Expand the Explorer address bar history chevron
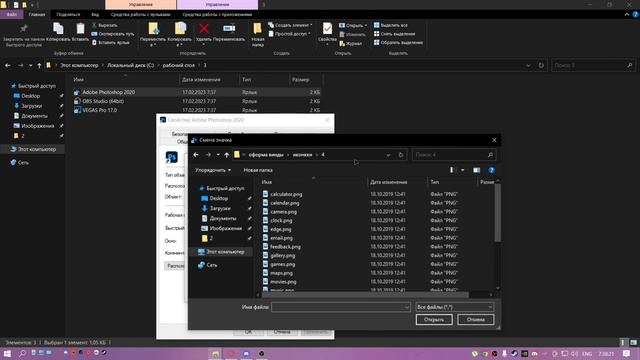Screen dimensions: 640x360 [x=528, y=65]
